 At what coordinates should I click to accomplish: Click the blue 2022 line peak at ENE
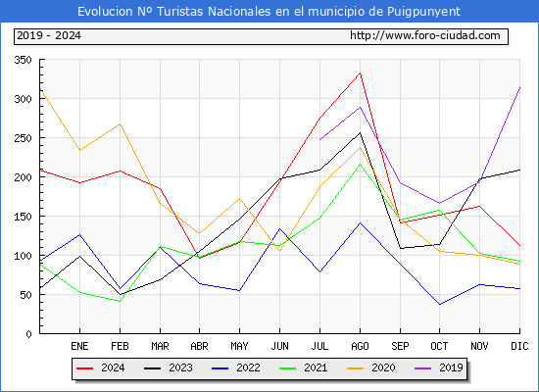tap(79, 235)
